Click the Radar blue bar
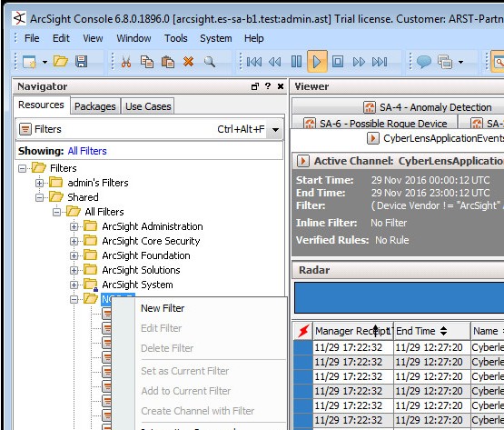 (400, 297)
